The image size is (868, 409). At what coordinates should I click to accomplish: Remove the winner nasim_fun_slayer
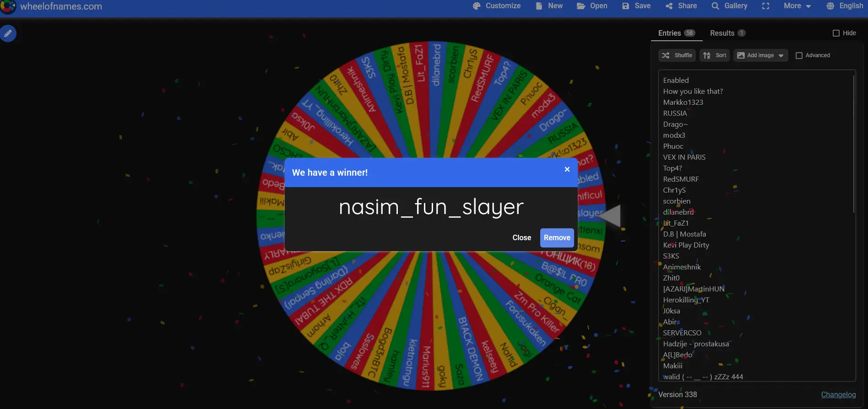pos(557,238)
